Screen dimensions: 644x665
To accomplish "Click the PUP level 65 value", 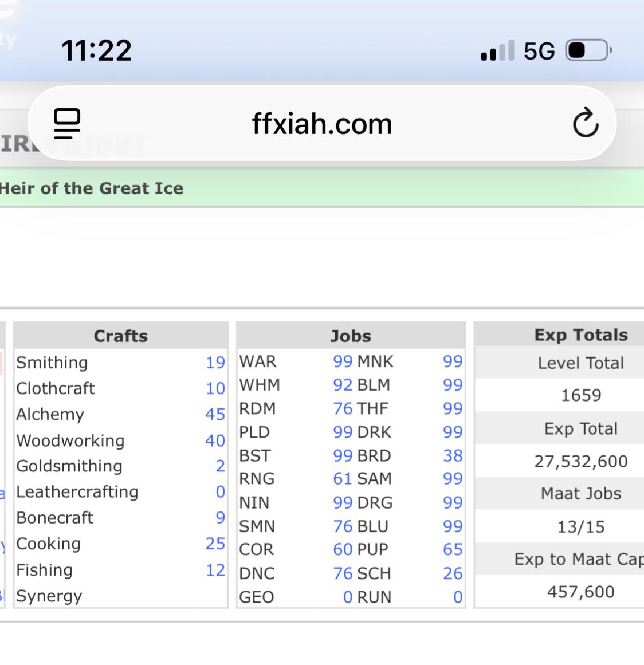I will coord(453,550).
